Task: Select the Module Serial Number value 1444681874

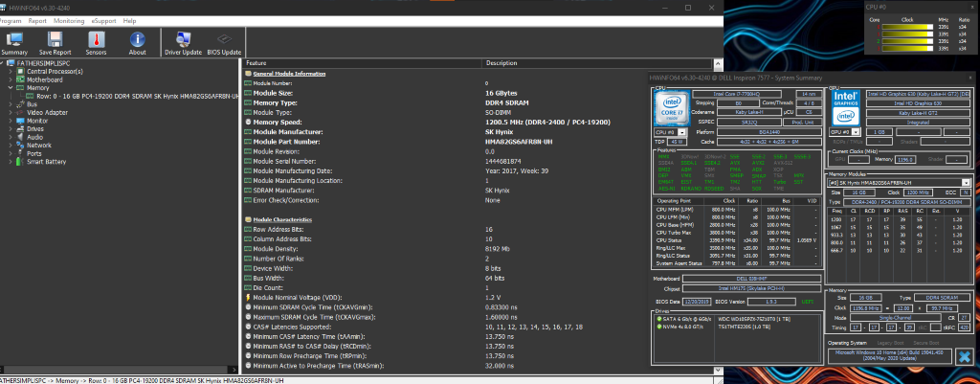Action: point(503,161)
